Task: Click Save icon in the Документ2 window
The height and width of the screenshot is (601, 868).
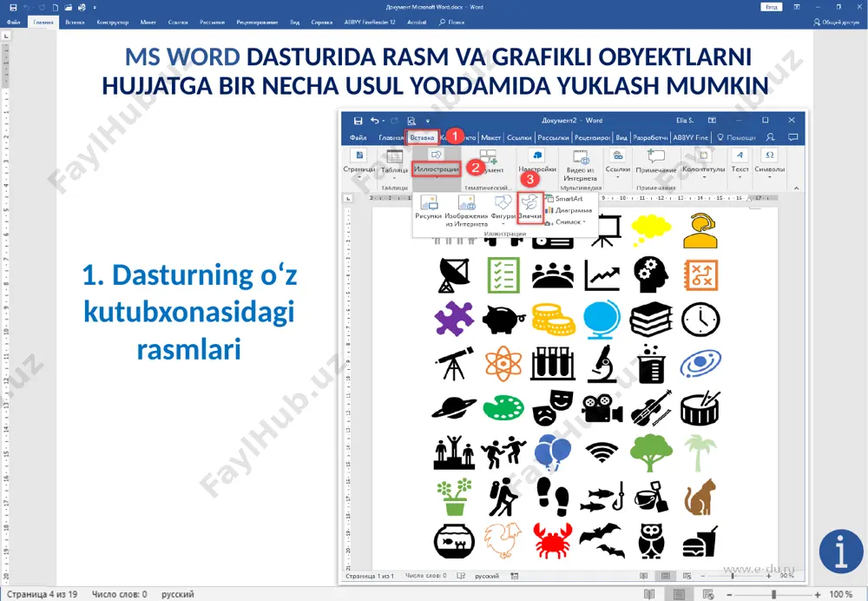Action: (358, 121)
